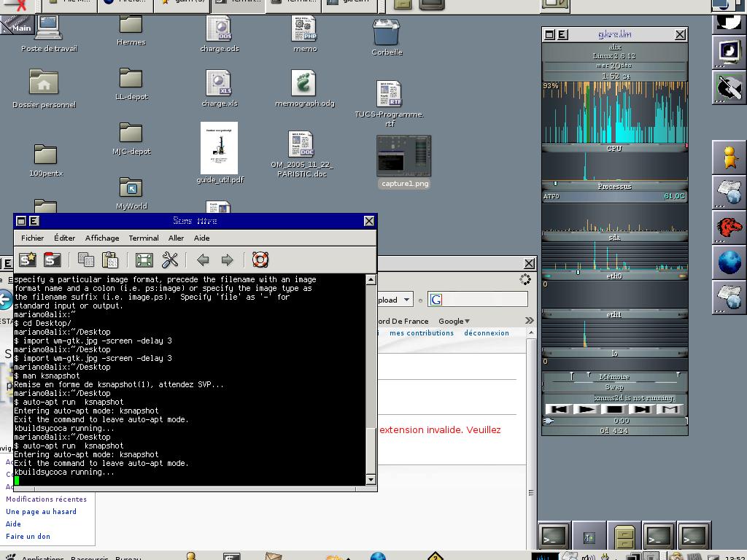Expand the Google bookmarks dropdown

pyautogui.click(x=454, y=321)
